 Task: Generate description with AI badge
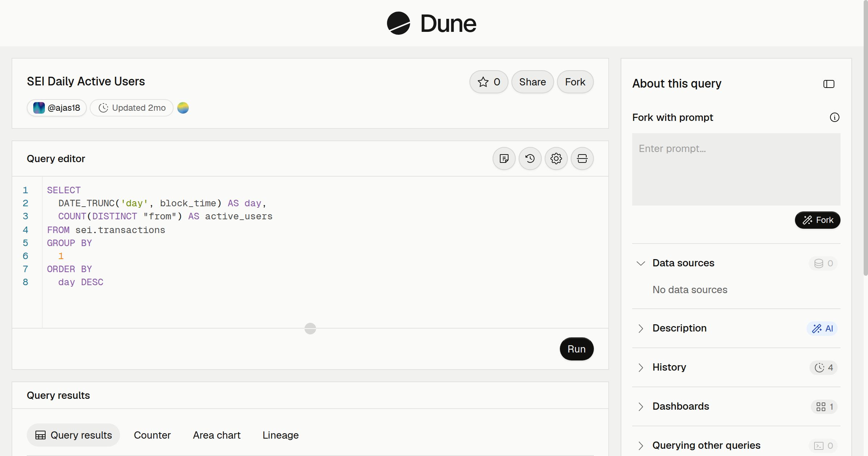pos(822,329)
